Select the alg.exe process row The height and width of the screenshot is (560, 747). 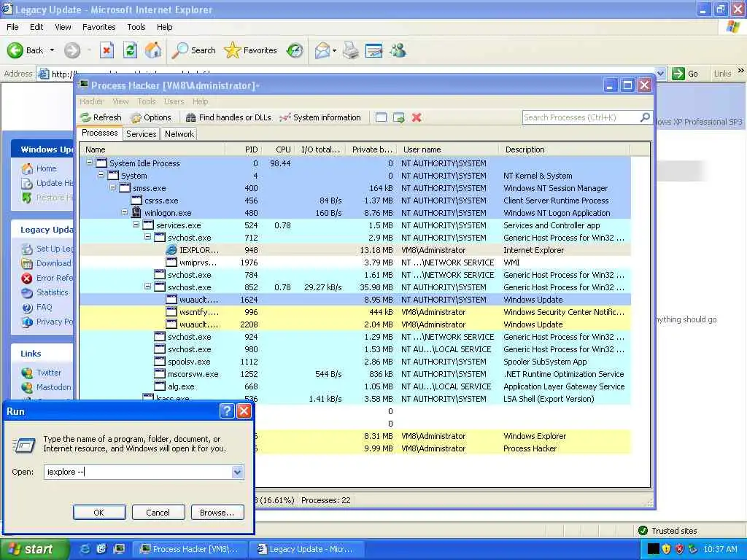(x=355, y=386)
